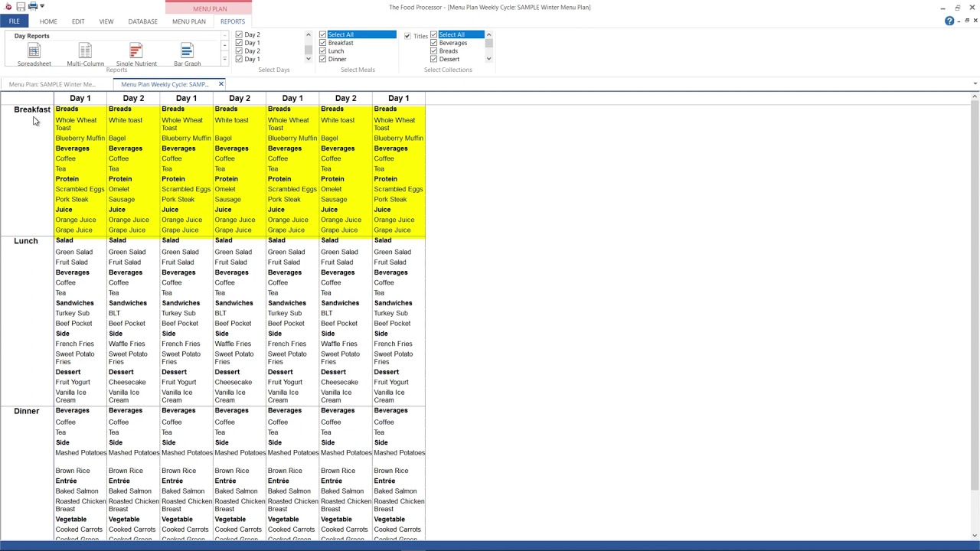Select the REPORTS ribbon tab
This screenshot has height=551, width=980.
(233, 21)
